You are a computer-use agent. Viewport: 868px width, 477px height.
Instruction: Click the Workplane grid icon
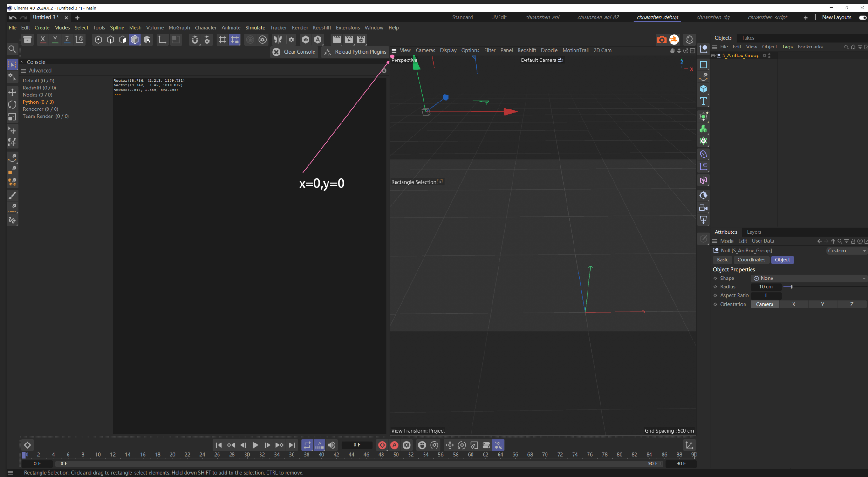(222, 40)
